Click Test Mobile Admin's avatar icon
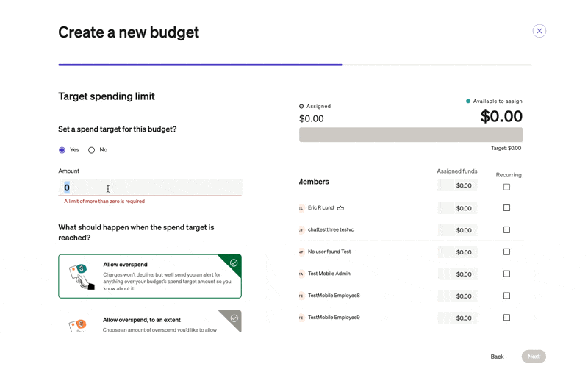Viewport: 588px width, 378px height. (x=301, y=274)
